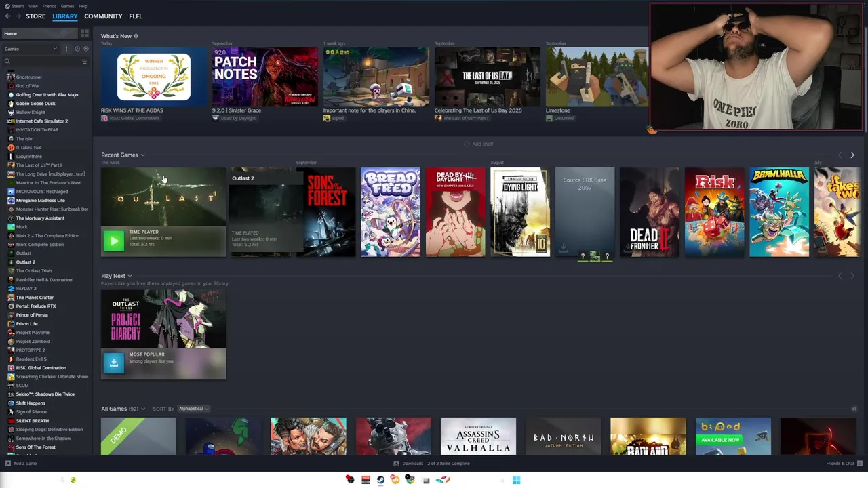Image resolution: width=868 pixels, height=488 pixels.
Task: Open What's New settings gear
Action: 136,36
